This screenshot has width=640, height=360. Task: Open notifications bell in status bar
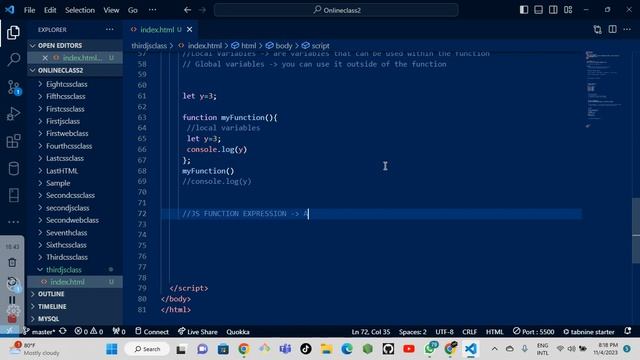coord(628,331)
